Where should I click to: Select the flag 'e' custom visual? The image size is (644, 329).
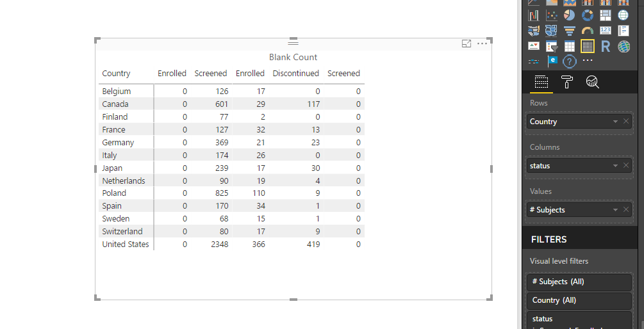click(552, 61)
